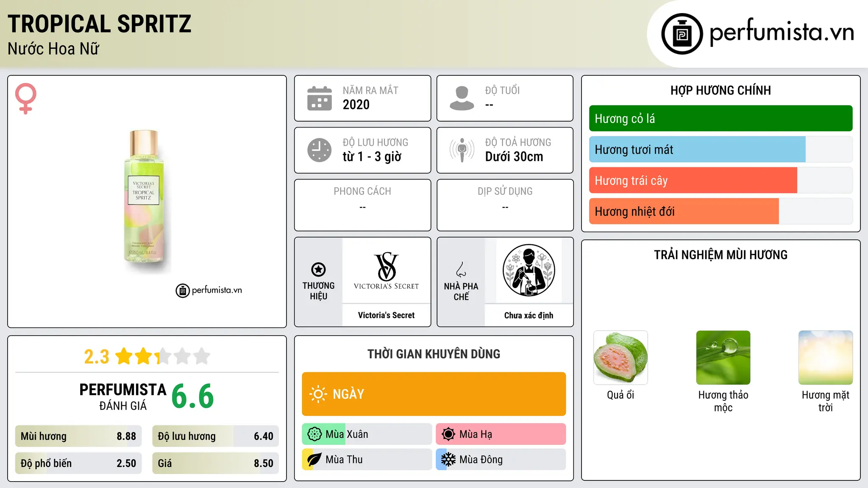Click the pink female gender symbol
Image resolution: width=868 pixels, height=488 pixels.
pyautogui.click(x=25, y=98)
